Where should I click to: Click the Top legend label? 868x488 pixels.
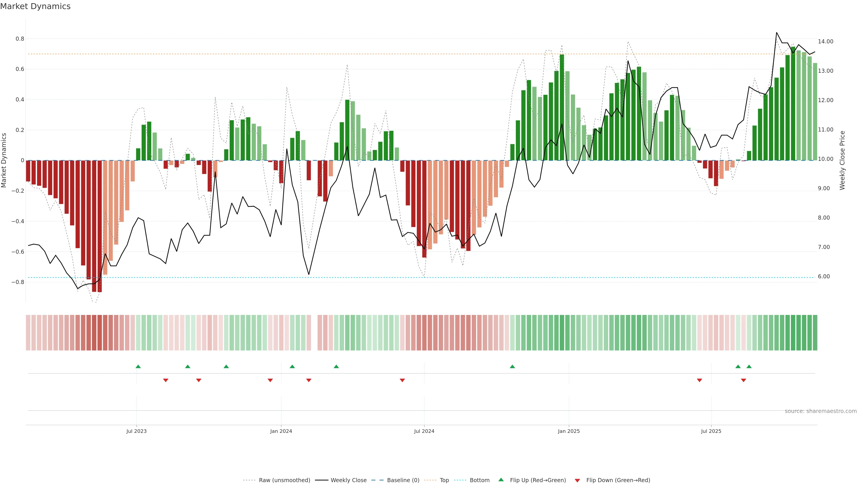click(x=444, y=480)
